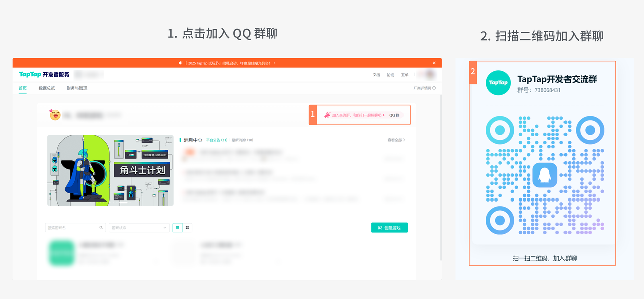The width and height of the screenshot is (644, 299).
Task: Click the magnifier icon in the game search box
Action: [101, 228]
